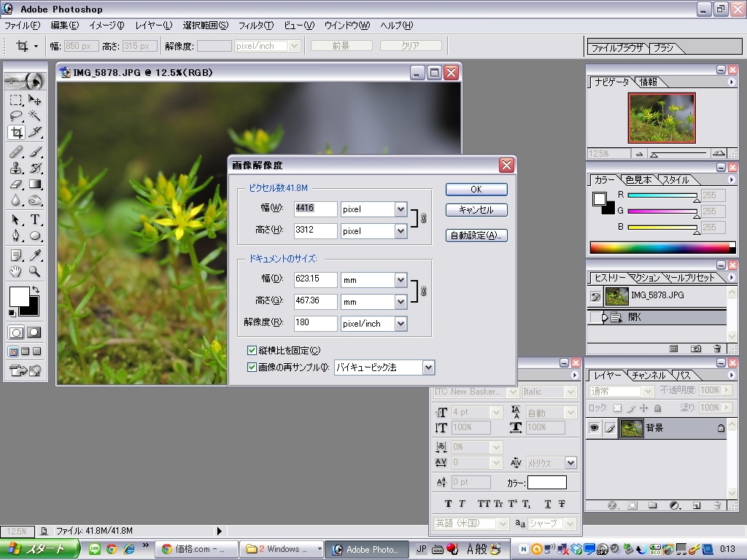Click the 解像度 value input field
The height and width of the screenshot is (560, 747).
pyautogui.click(x=315, y=323)
